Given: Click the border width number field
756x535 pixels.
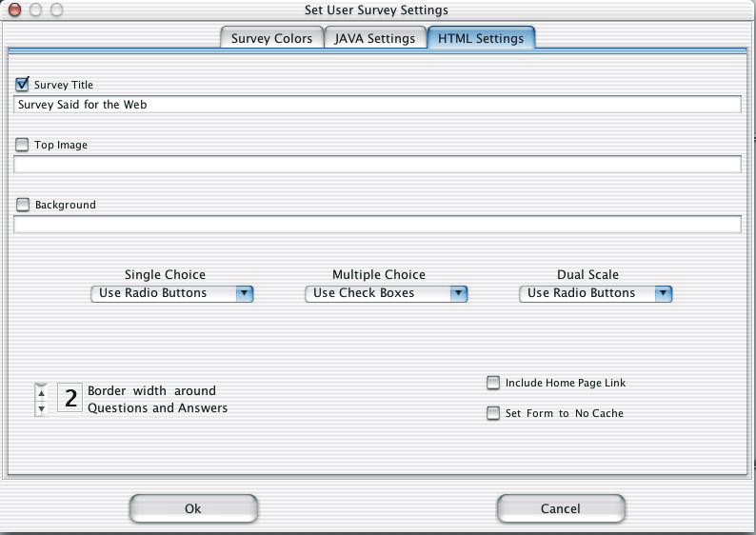Looking at the screenshot, I should pos(70,398).
